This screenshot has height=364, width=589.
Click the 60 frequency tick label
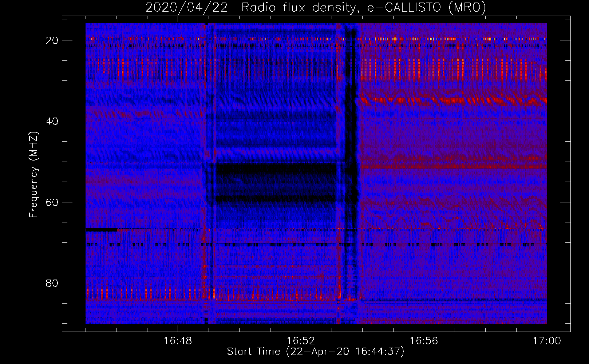click(52, 202)
